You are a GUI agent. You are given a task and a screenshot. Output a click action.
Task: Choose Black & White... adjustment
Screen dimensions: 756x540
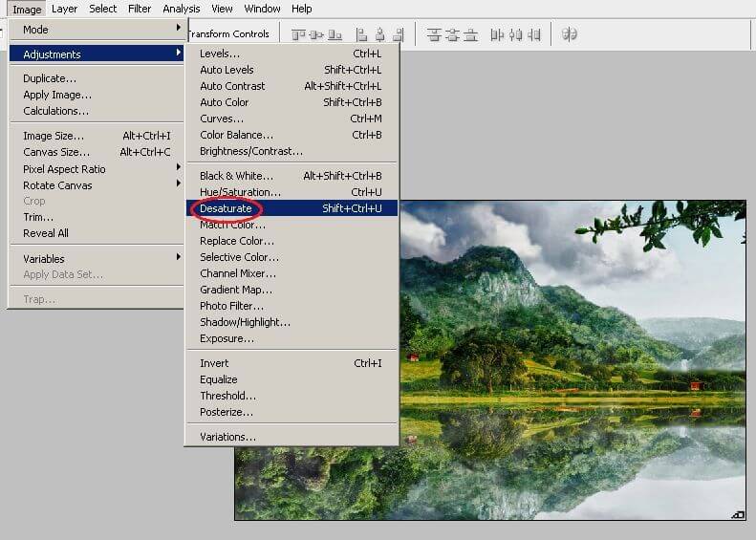pos(292,176)
